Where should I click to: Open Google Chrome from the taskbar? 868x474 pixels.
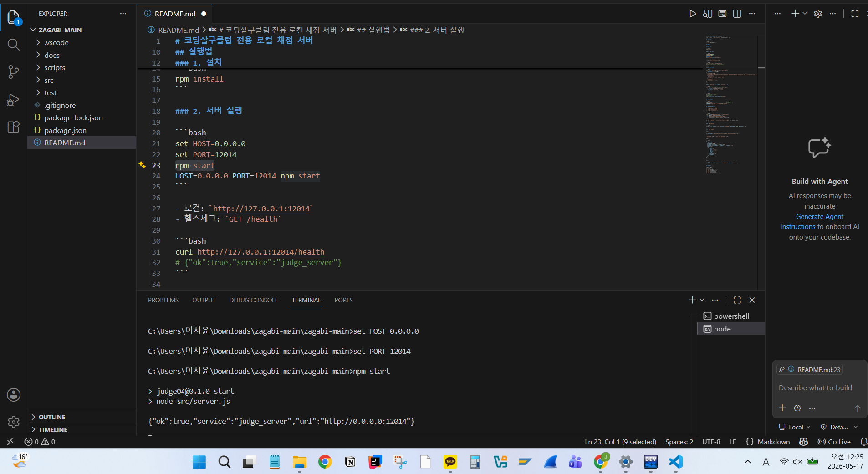click(325, 462)
